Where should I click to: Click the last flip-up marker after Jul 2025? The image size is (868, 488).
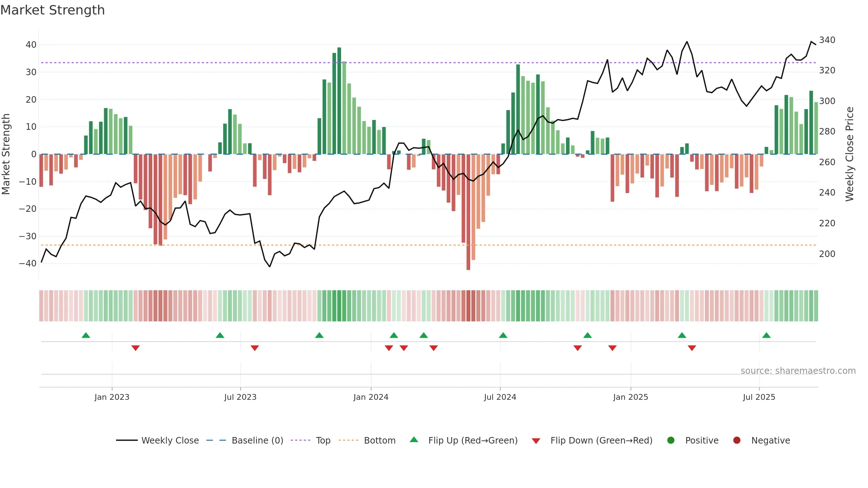point(766,335)
